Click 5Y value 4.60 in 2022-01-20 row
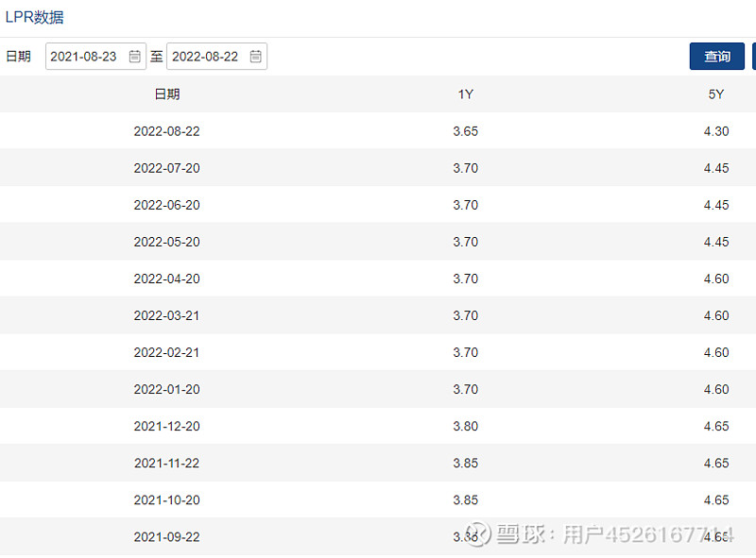This screenshot has height=558, width=756. click(716, 389)
